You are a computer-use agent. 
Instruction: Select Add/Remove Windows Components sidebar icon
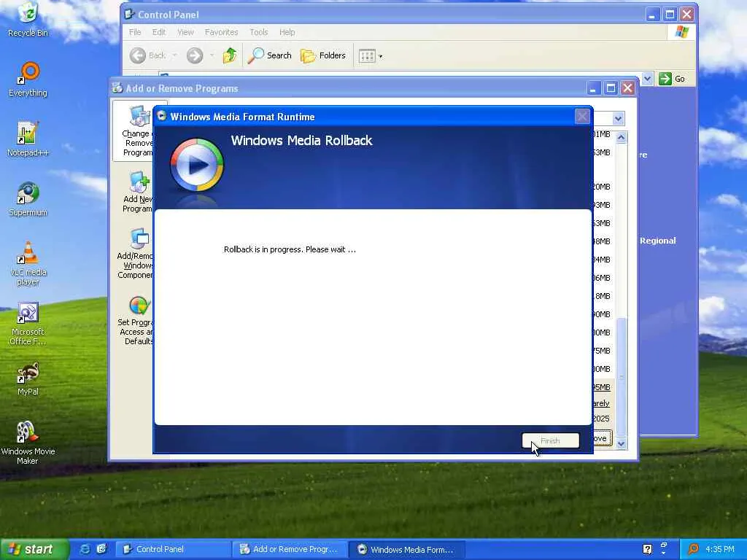pos(135,253)
